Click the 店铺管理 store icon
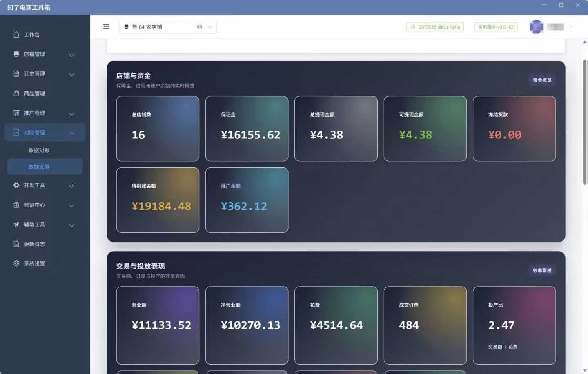 point(16,54)
